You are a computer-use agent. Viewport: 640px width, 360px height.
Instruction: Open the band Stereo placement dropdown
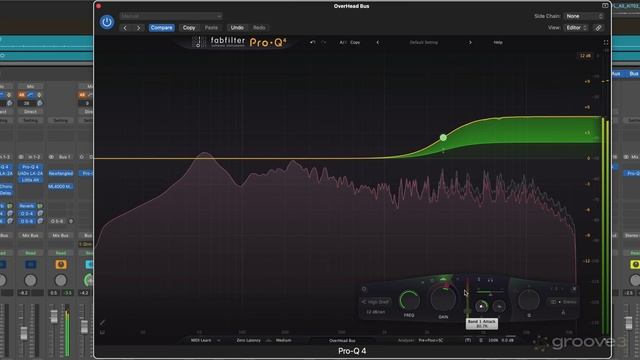[x=563, y=302]
